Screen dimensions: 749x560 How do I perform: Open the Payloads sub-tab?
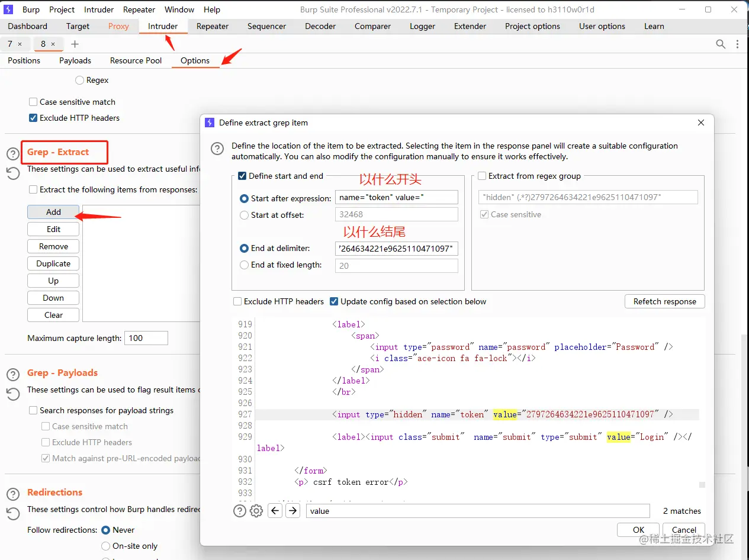(x=75, y=60)
